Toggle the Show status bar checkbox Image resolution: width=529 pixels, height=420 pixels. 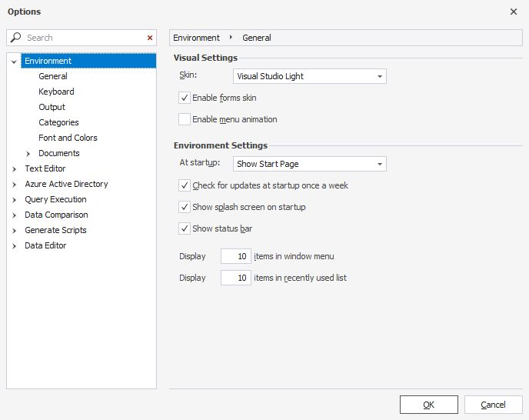click(185, 228)
